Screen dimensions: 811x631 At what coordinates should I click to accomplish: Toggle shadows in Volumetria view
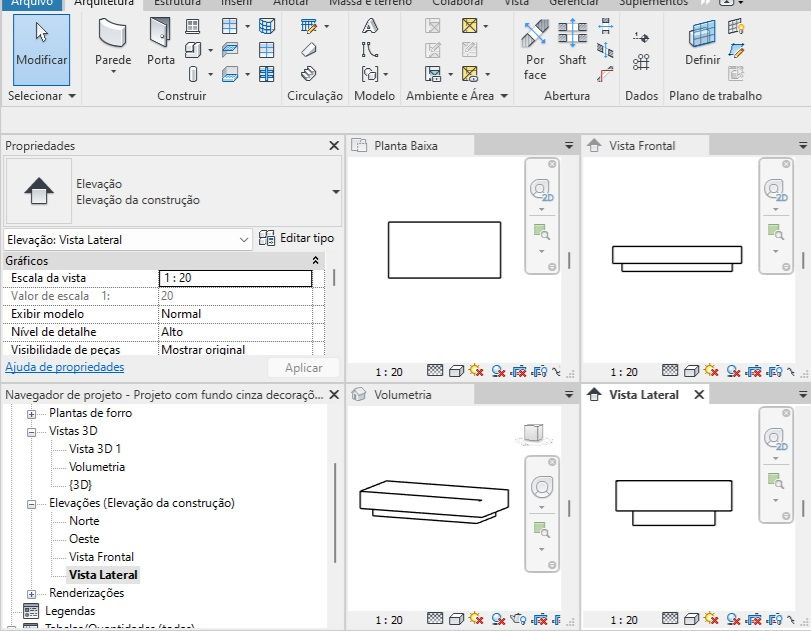pyautogui.click(x=498, y=619)
